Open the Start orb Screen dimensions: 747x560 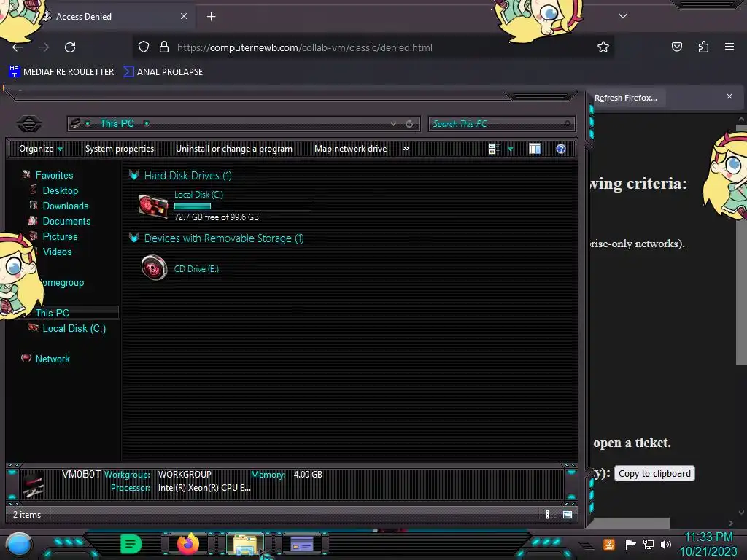pos(18,545)
